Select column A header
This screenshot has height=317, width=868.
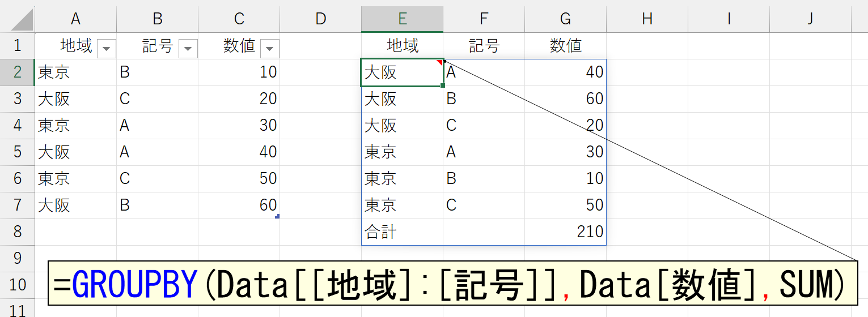tap(75, 19)
